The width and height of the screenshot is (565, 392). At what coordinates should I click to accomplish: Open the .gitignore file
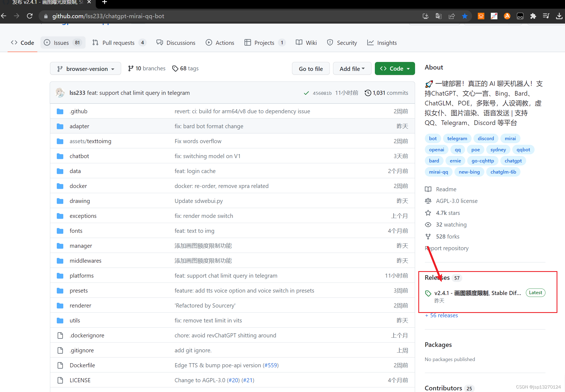point(82,350)
